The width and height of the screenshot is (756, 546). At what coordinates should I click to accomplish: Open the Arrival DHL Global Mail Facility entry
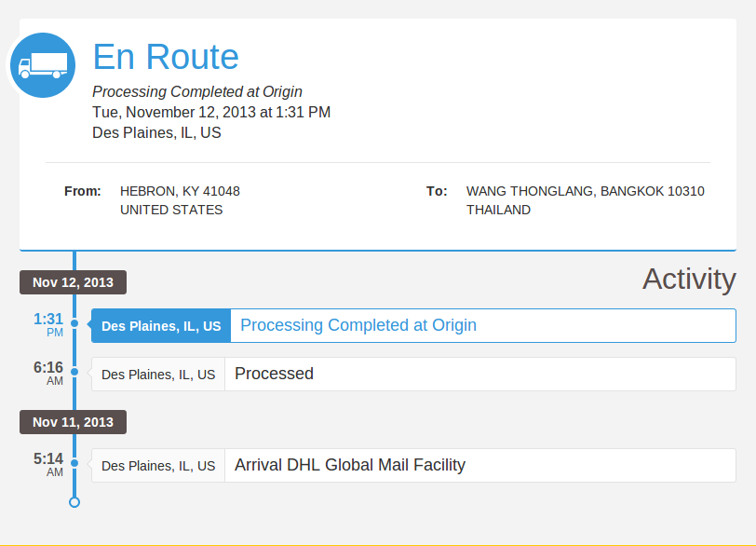pos(350,465)
